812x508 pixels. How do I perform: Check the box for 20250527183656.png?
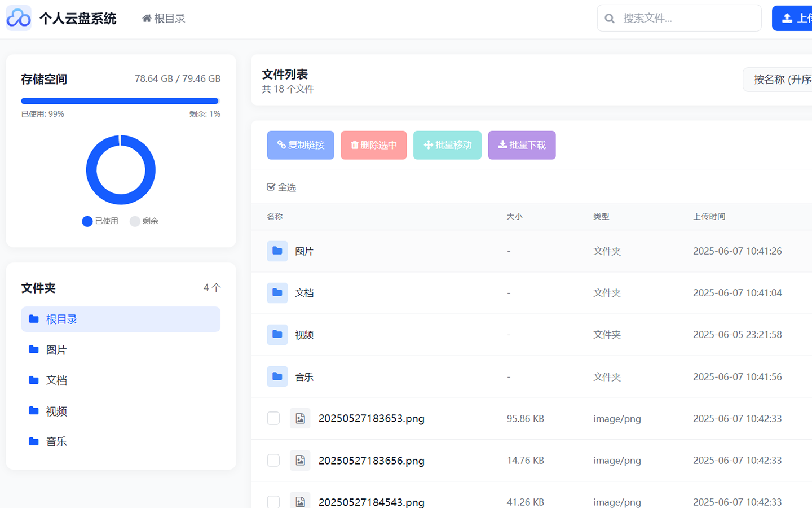(273, 460)
